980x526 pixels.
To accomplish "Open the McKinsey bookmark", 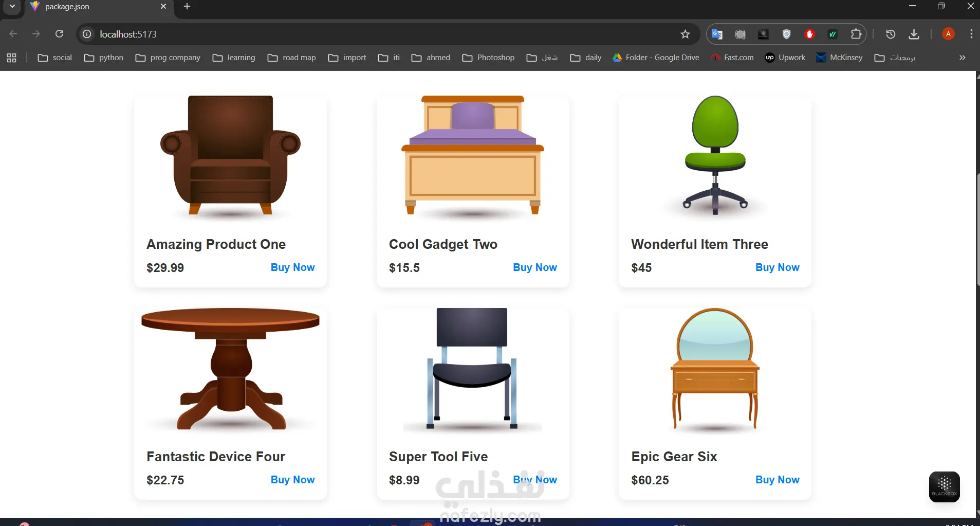I will click(839, 58).
